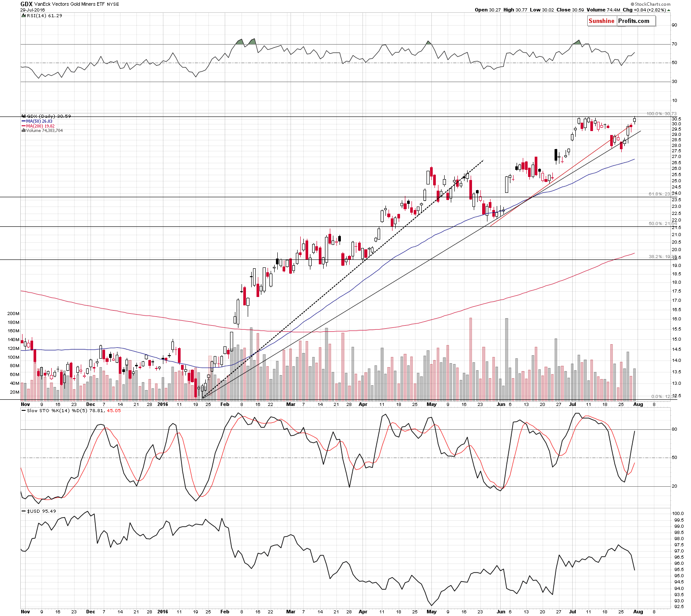
Task: Click the 38.2% Fibonacci retracement label
Action: pos(662,256)
